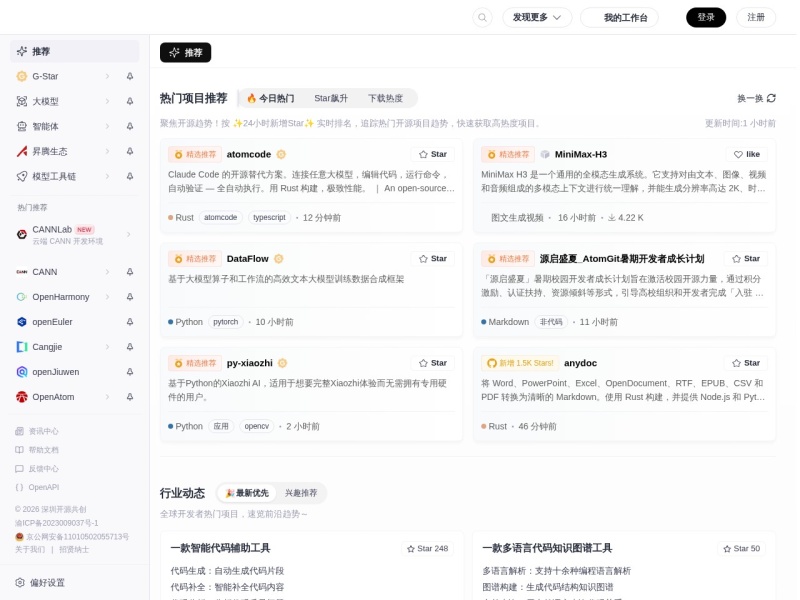Screen dimensions: 800x600
Task: Expand the G-Star chevron
Action: point(107,76)
